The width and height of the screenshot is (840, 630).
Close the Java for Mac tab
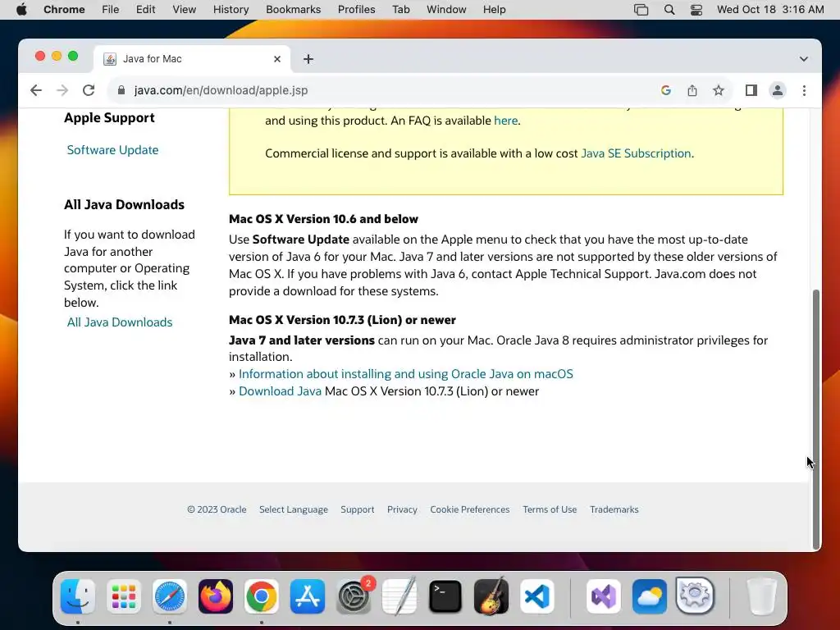click(x=277, y=59)
